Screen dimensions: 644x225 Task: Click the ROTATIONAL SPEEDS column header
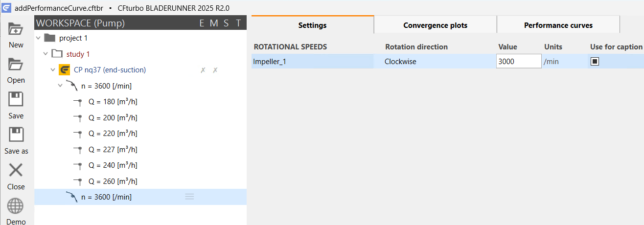click(x=290, y=47)
